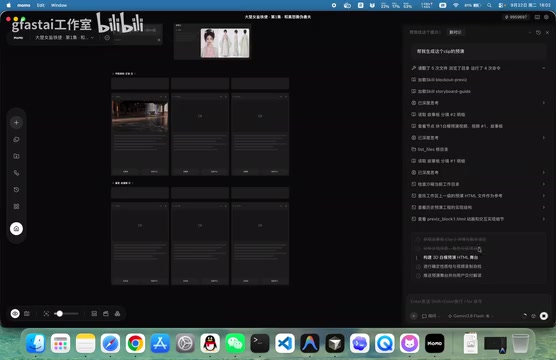The height and width of the screenshot is (360, 556).
Task: Click the circular icon left of stop button
Action: tap(533, 316)
